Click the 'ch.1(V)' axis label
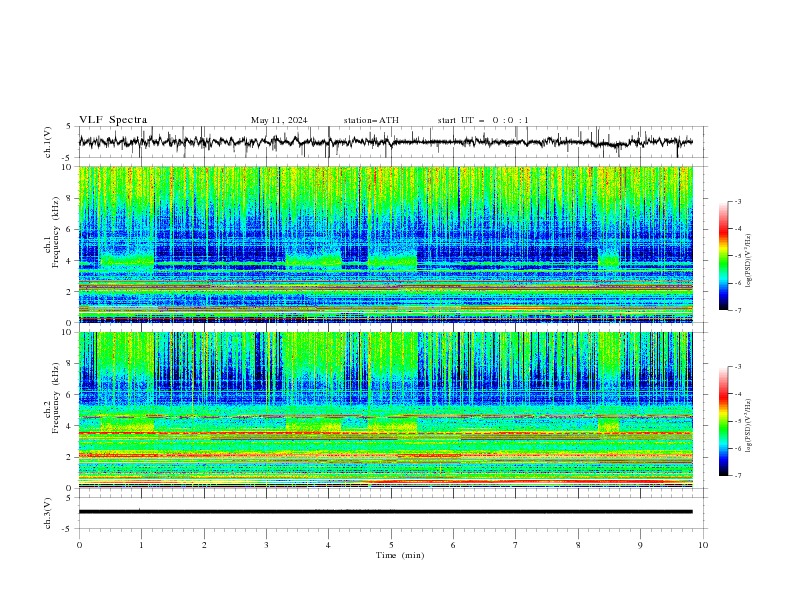Viewport: 792px width, 612px height. (x=48, y=142)
